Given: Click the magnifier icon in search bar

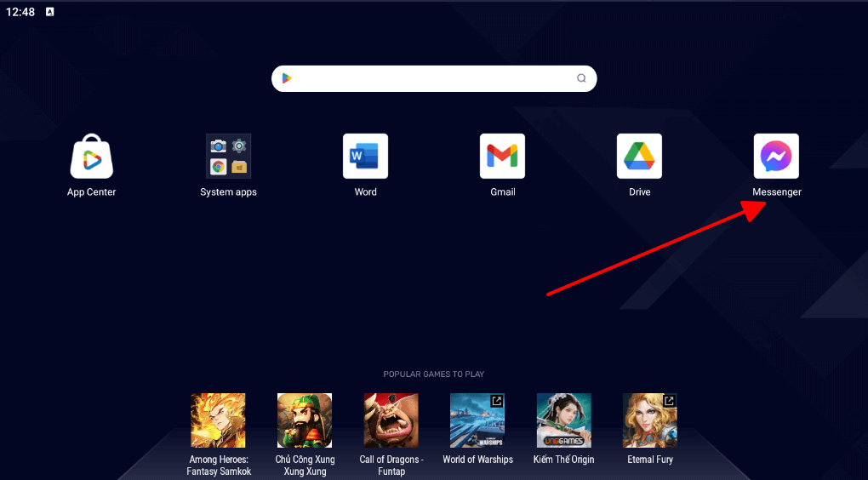Looking at the screenshot, I should pos(581,78).
